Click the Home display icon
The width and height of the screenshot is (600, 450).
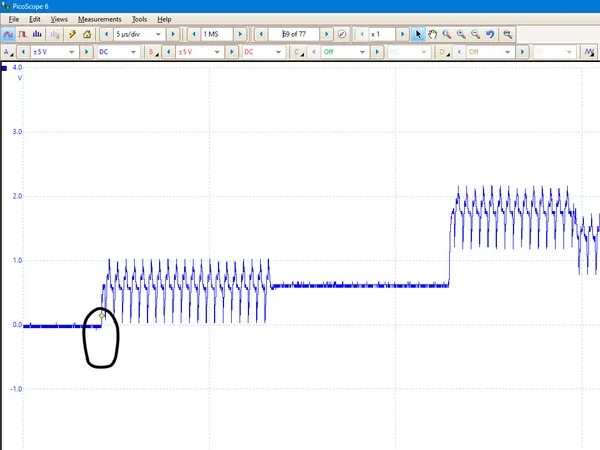[x=87, y=34]
